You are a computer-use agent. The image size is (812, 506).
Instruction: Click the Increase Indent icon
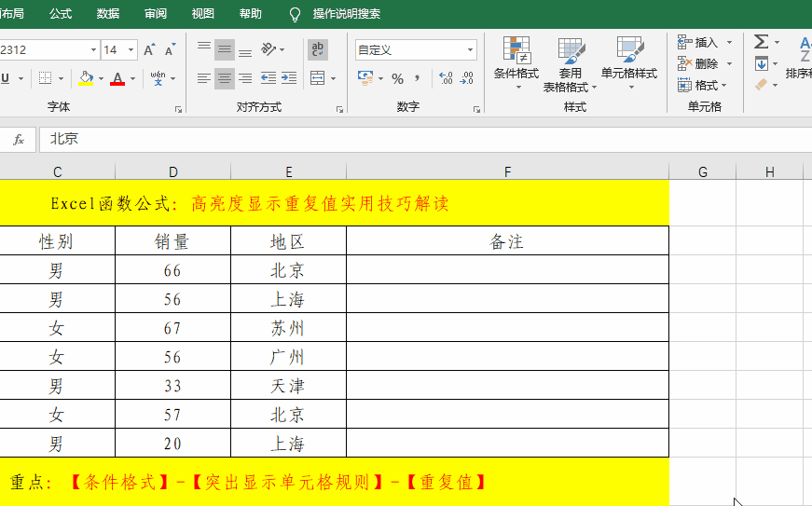click(x=289, y=79)
